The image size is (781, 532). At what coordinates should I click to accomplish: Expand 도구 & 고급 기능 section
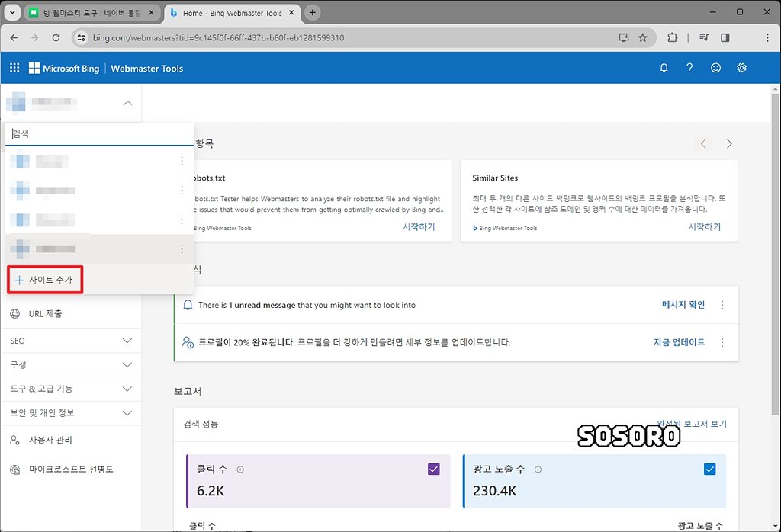[x=71, y=389]
